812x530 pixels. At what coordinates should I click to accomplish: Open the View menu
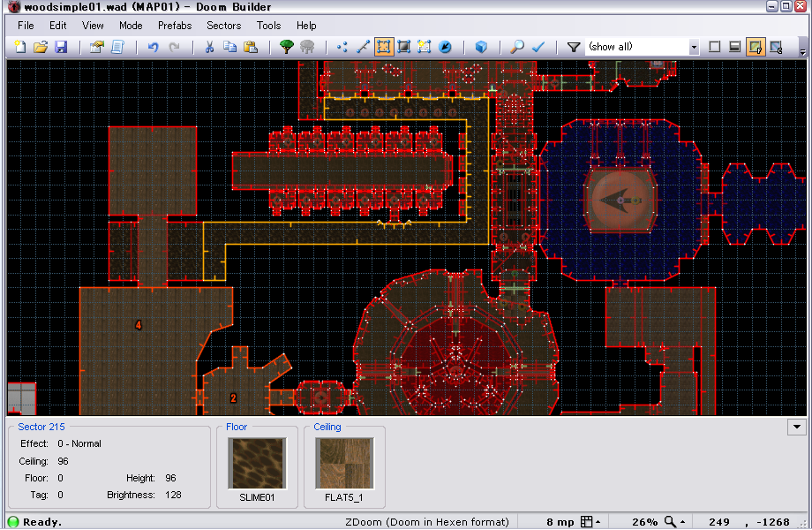coord(93,26)
